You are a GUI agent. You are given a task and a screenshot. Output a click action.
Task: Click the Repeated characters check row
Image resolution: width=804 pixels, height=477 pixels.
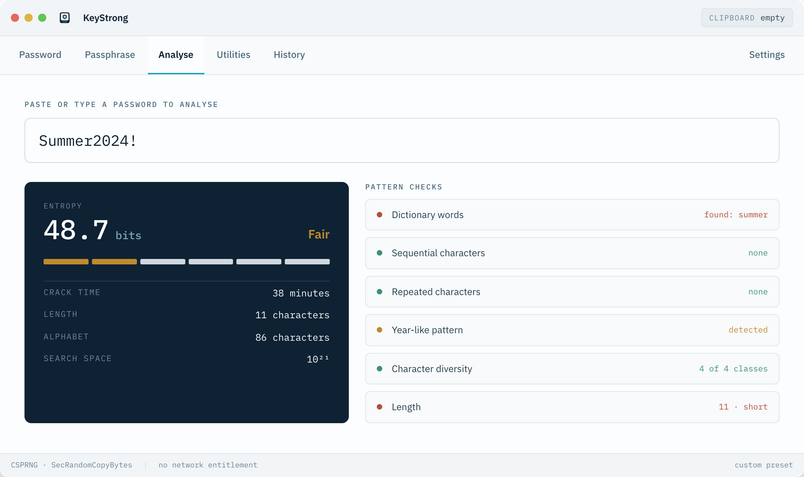click(x=572, y=292)
